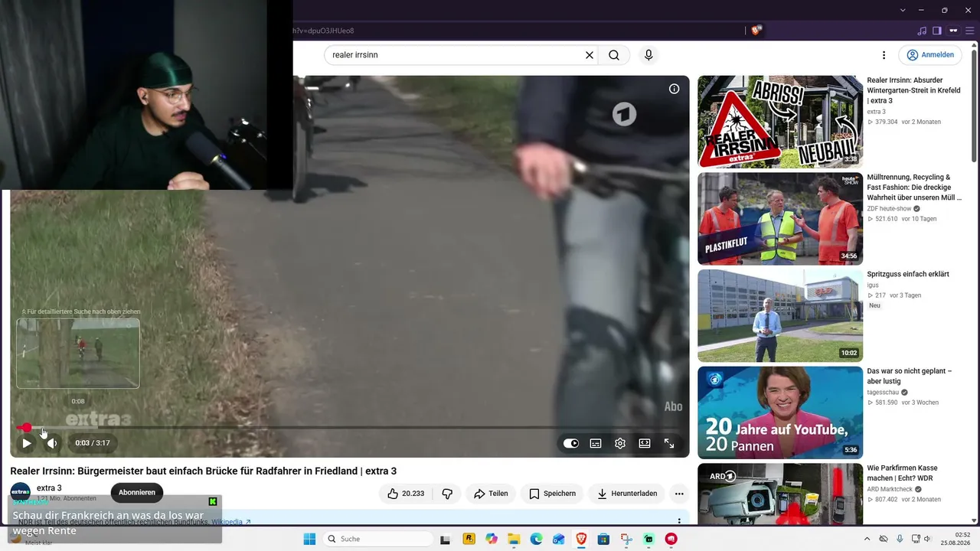Screen dimensions: 980x551
Task: Open the player settings gear
Action: (x=620, y=443)
